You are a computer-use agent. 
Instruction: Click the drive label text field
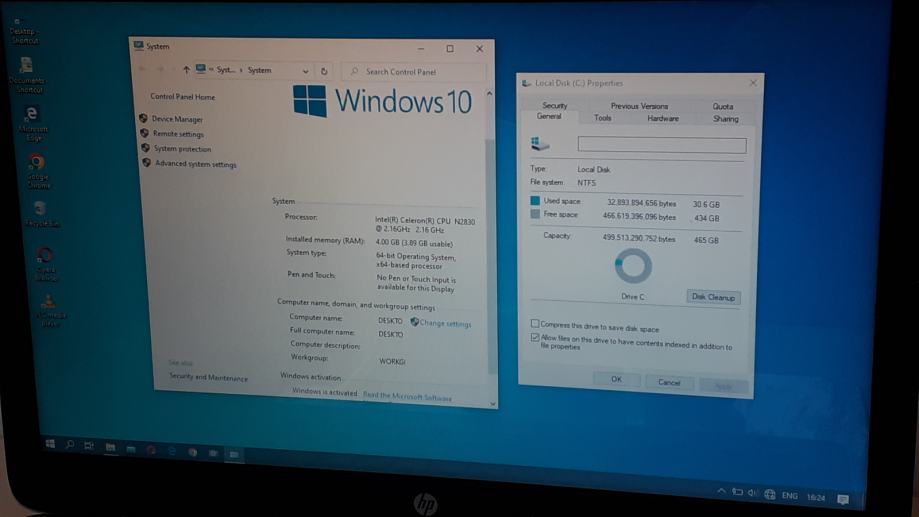click(662, 145)
